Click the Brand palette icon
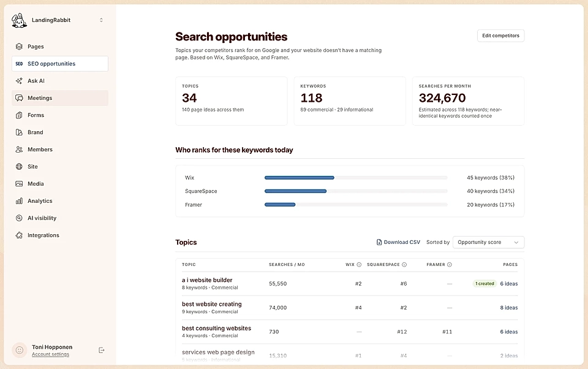 (19, 132)
